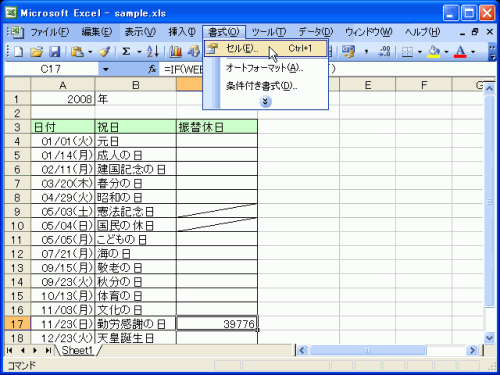
Task: Click the horizontal scrollbar thumb
Action: [x=368, y=350]
